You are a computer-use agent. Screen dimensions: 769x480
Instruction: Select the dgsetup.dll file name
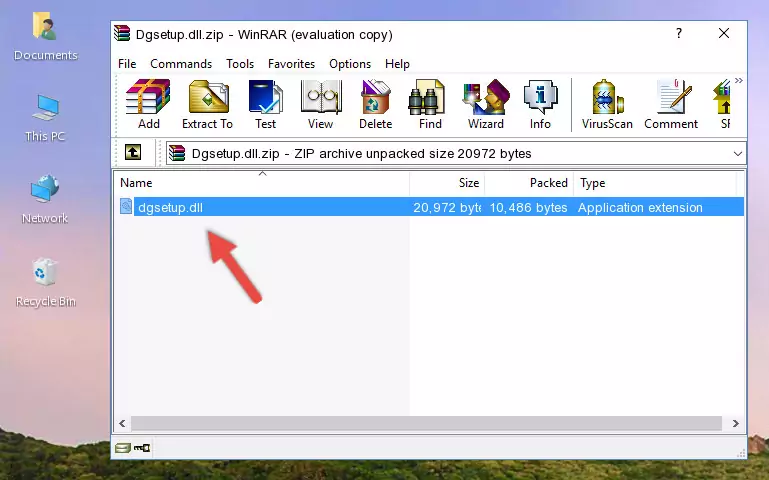click(x=170, y=207)
